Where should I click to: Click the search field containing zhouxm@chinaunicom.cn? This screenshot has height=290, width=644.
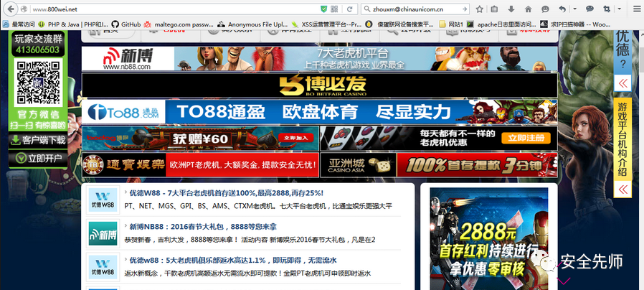coord(416,9)
